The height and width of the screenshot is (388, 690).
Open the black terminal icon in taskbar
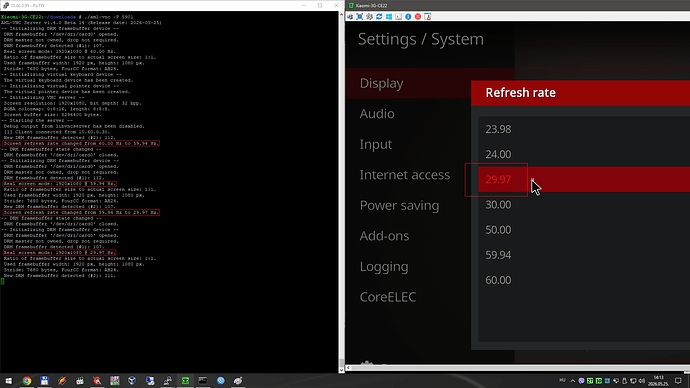[x=203, y=381]
